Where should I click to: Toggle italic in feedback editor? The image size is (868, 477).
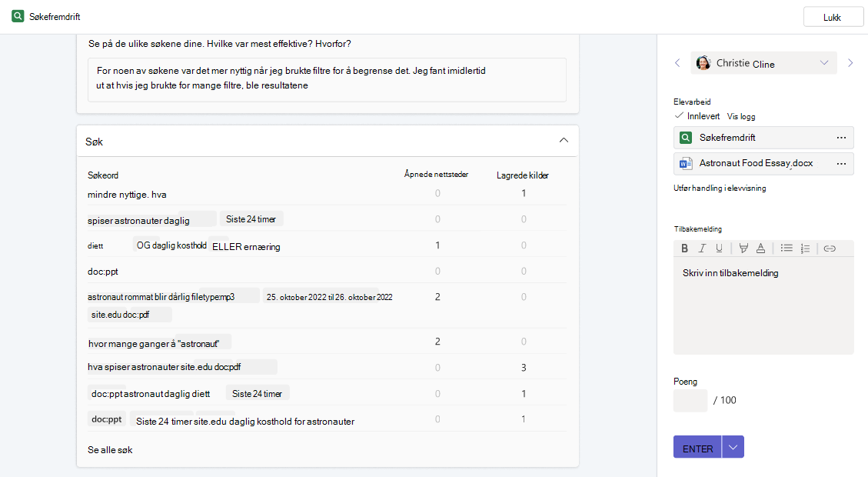click(702, 249)
